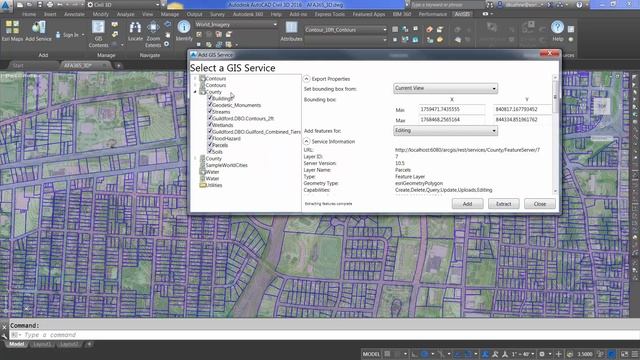The height and width of the screenshot is (360, 640).
Task: Click the MODEL status bar button
Action: pyautogui.click(x=371, y=354)
